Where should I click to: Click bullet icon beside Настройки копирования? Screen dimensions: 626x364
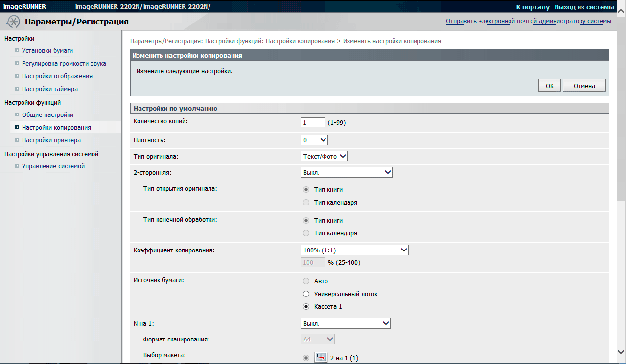click(x=17, y=127)
